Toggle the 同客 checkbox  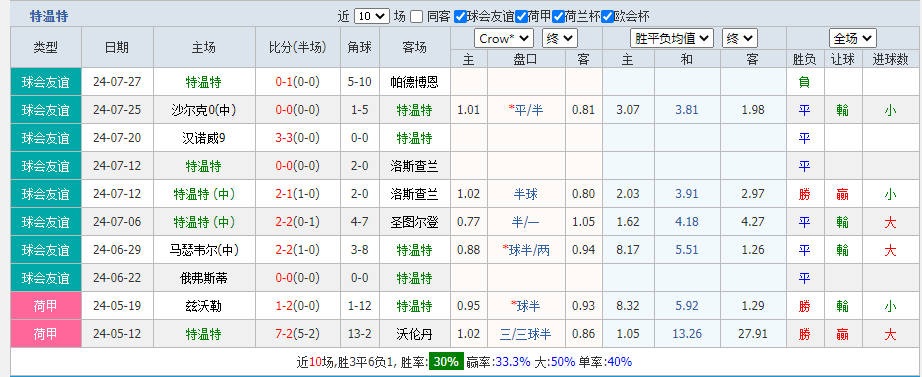[416, 16]
